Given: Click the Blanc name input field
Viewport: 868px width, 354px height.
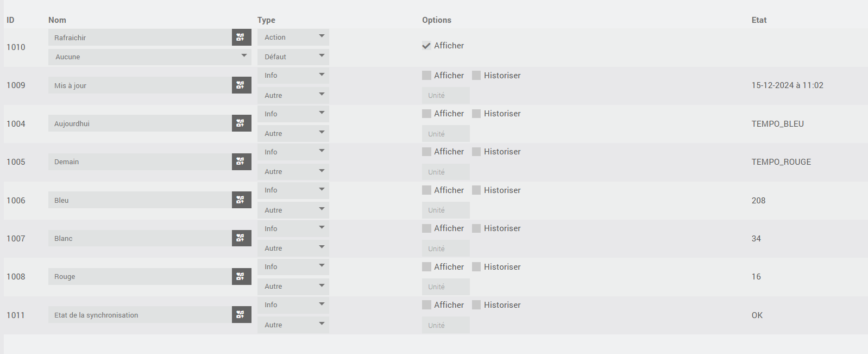Looking at the screenshot, I should click(x=140, y=238).
